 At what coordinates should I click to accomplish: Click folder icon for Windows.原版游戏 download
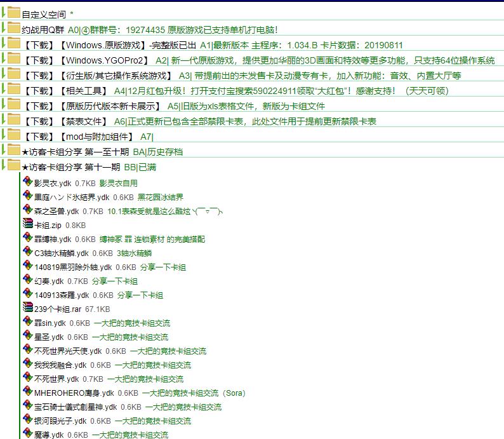coord(14,43)
